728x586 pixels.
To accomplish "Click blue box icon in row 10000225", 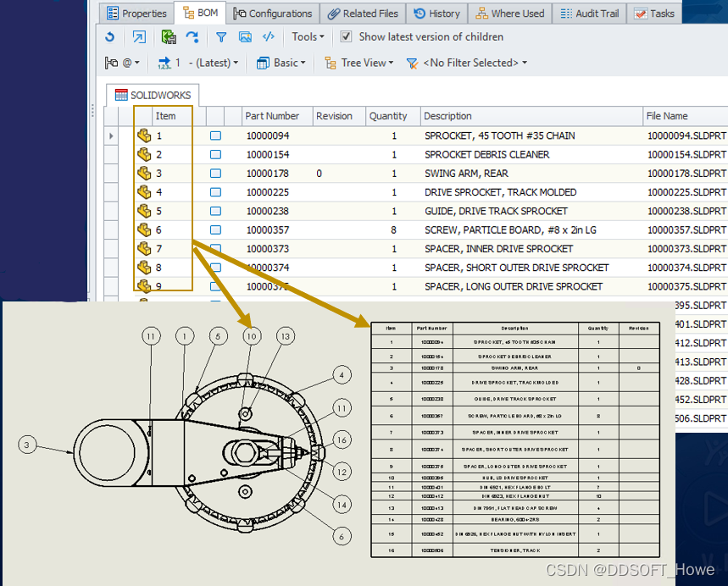I will click(215, 192).
